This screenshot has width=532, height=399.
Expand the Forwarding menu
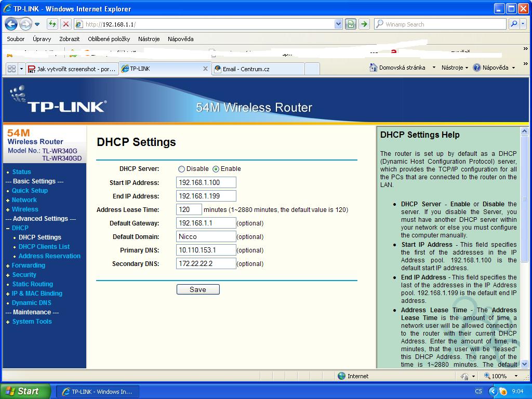[x=29, y=265]
